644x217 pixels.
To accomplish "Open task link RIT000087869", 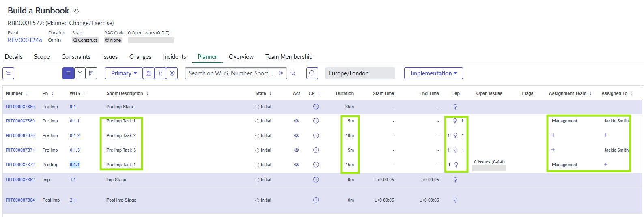I will (20, 121).
